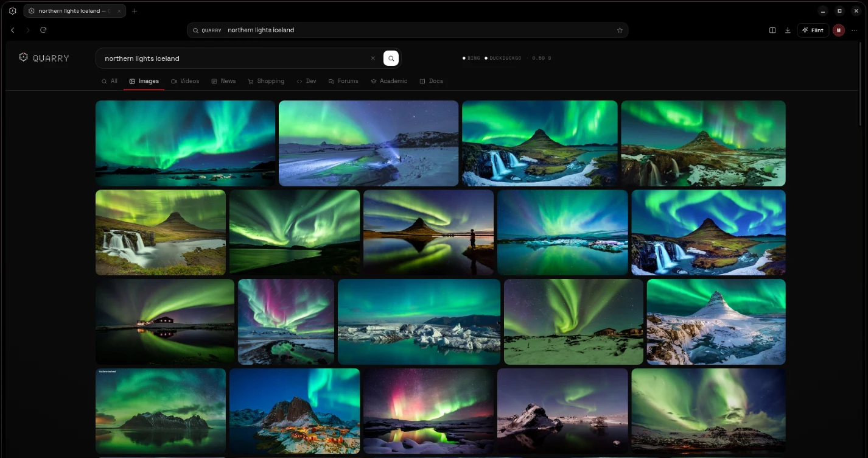Submit search with the white magnifier button

point(391,58)
